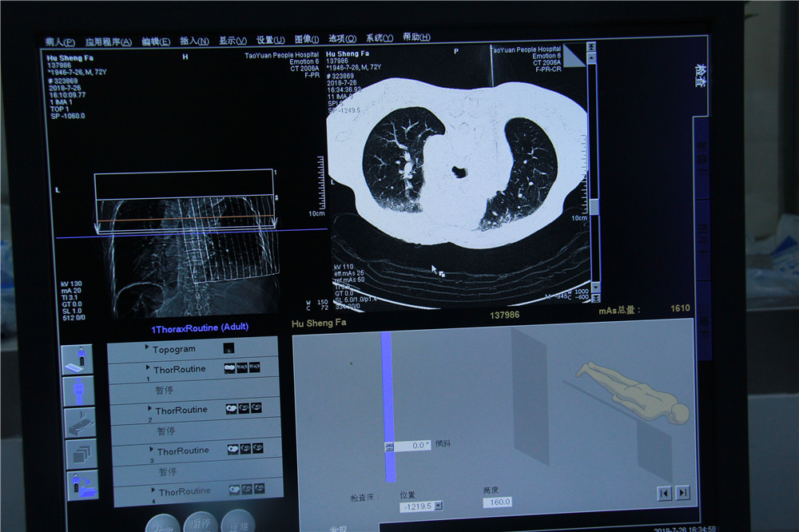Click the patient ID 137986 below image
This screenshot has height=532, width=799.
pos(504,315)
